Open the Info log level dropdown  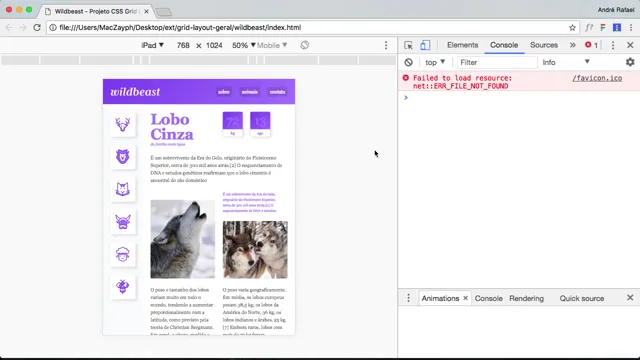pos(566,62)
